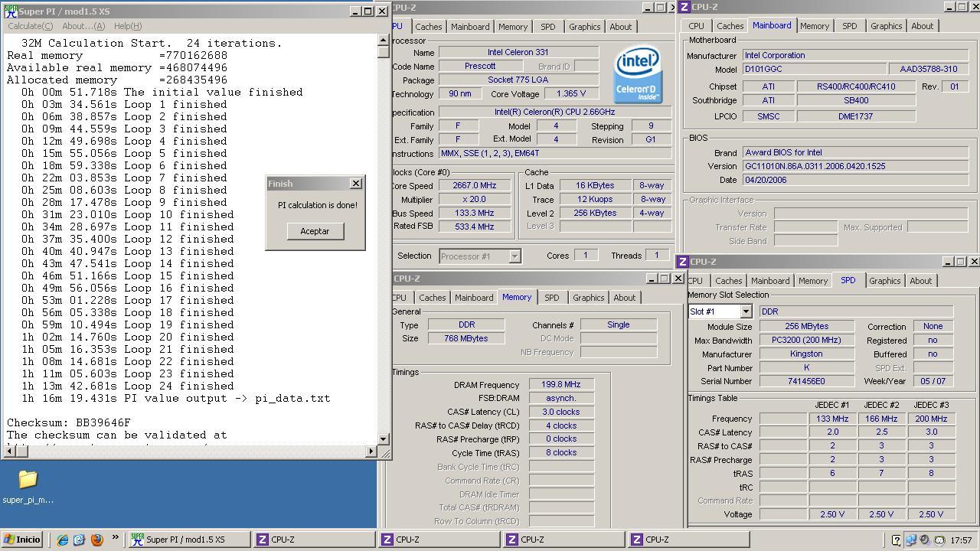Click the volume tray icon
The image size is (980, 551).
[925, 540]
